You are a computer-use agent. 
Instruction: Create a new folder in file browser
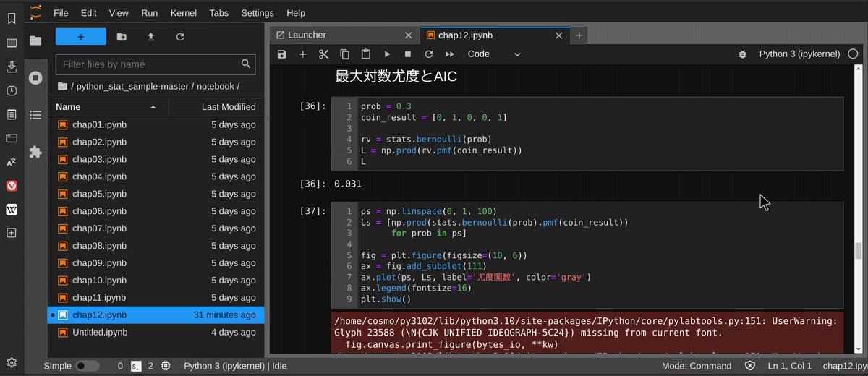pos(122,37)
